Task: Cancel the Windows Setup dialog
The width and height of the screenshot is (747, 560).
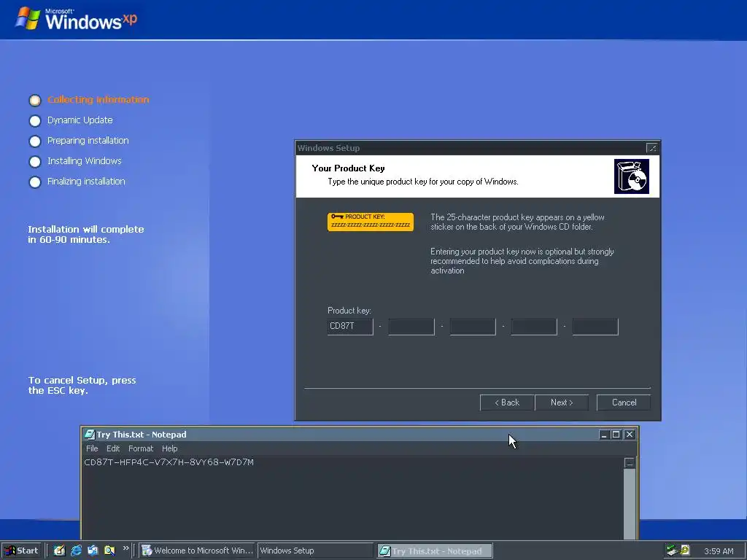Action: pyautogui.click(x=624, y=402)
